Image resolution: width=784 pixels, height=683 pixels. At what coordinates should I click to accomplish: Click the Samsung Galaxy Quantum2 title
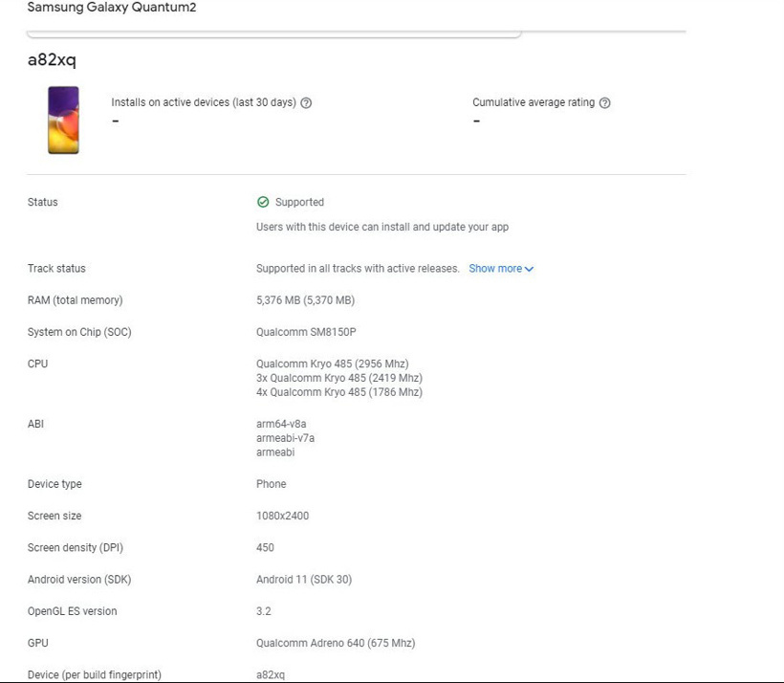coord(112,8)
